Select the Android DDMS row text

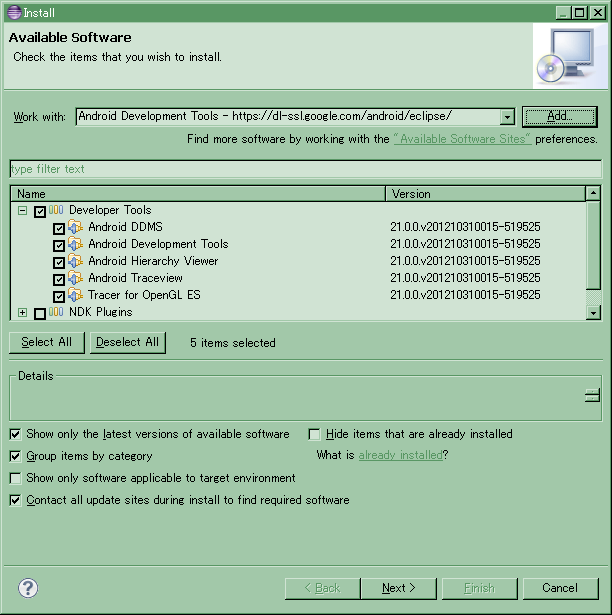(125, 227)
